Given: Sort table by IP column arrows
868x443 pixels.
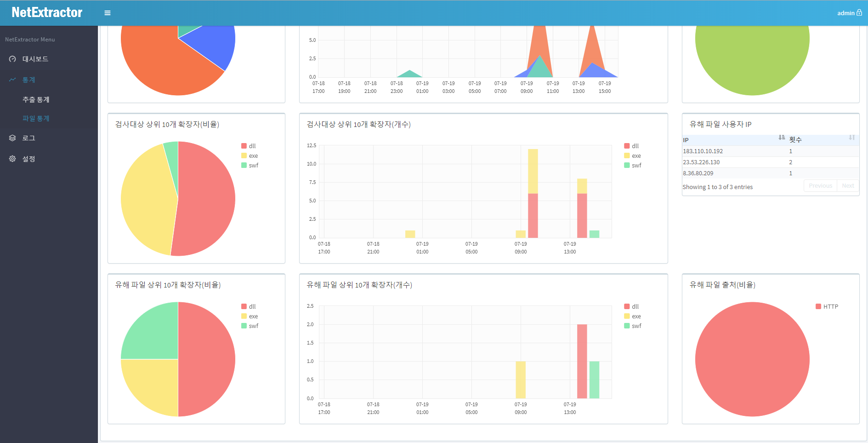Looking at the screenshot, I should 782,138.
